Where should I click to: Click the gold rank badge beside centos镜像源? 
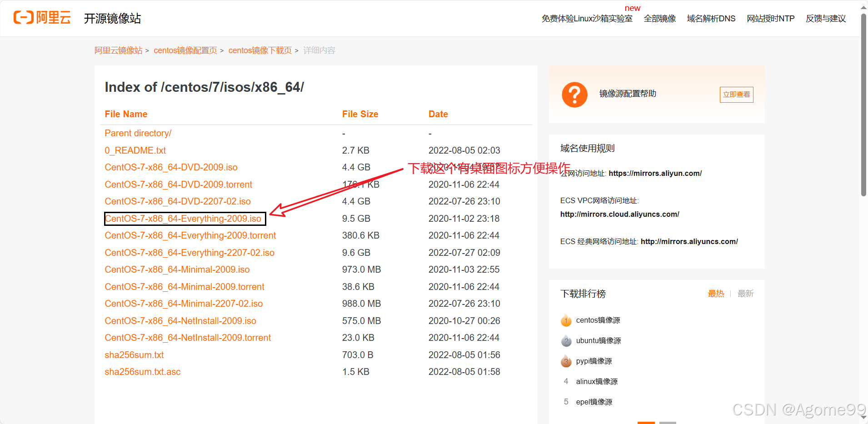(x=566, y=320)
